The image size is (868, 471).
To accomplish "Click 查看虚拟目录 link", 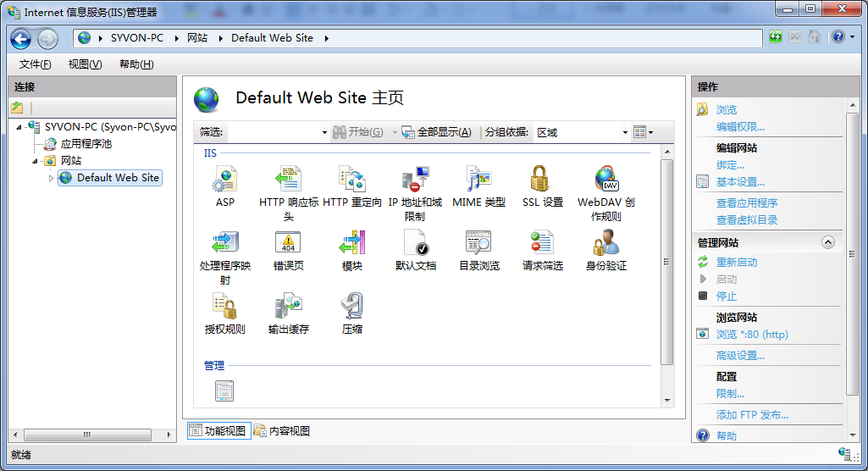I will [x=747, y=220].
